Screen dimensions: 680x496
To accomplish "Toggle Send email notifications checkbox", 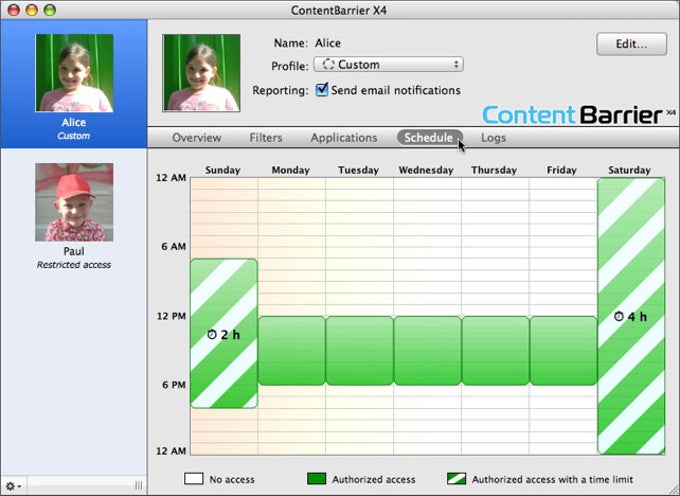I will click(321, 90).
